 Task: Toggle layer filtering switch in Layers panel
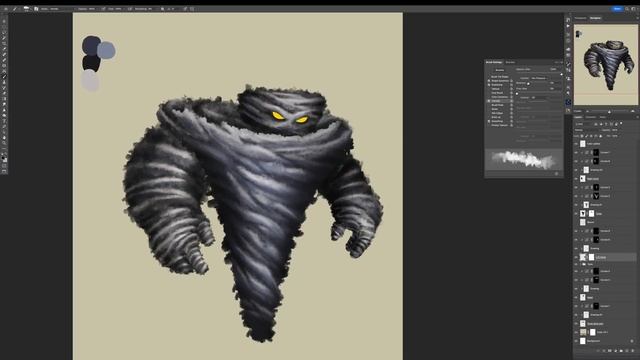click(x=621, y=123)
